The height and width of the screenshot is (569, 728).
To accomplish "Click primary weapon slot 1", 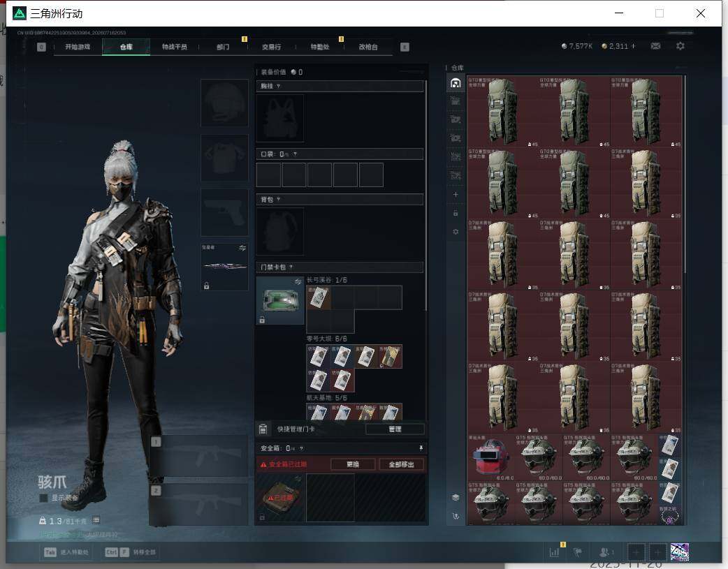I will pyautogui.click(x=198, y=456).
